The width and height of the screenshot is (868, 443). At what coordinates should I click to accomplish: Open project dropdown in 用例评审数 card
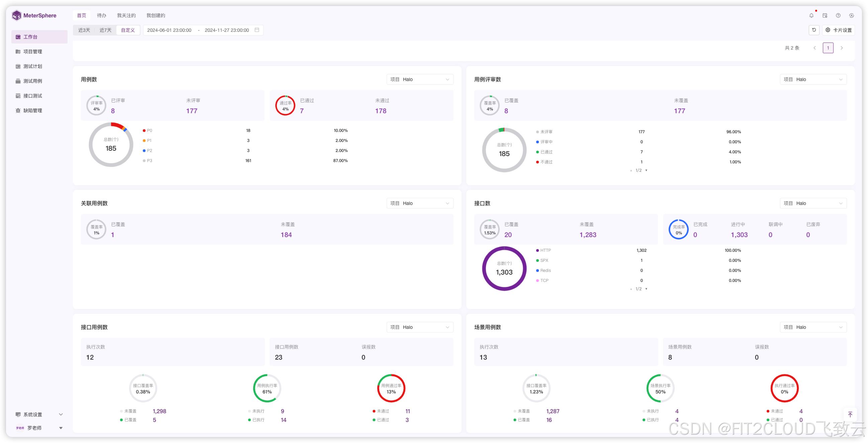(x=813, y=80)
